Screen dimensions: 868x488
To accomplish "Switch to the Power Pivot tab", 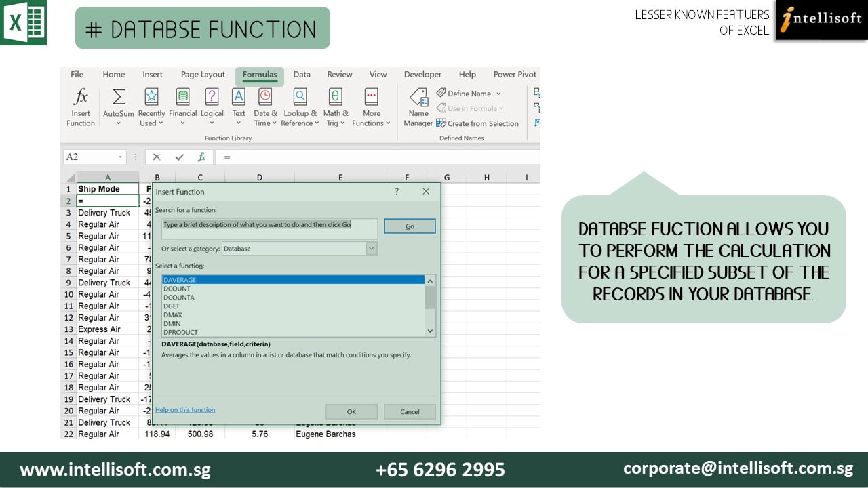I will pos(515,75).
